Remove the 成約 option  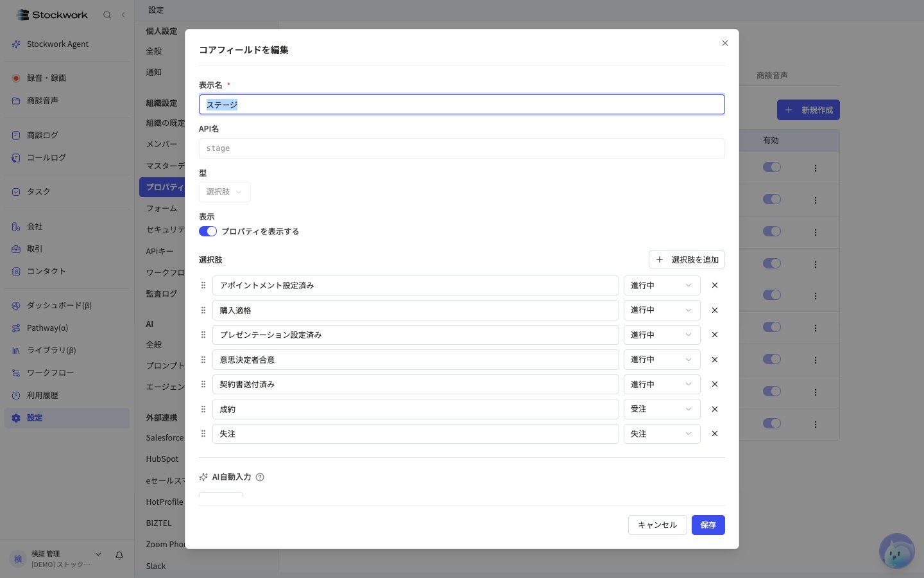click(715, 409)
